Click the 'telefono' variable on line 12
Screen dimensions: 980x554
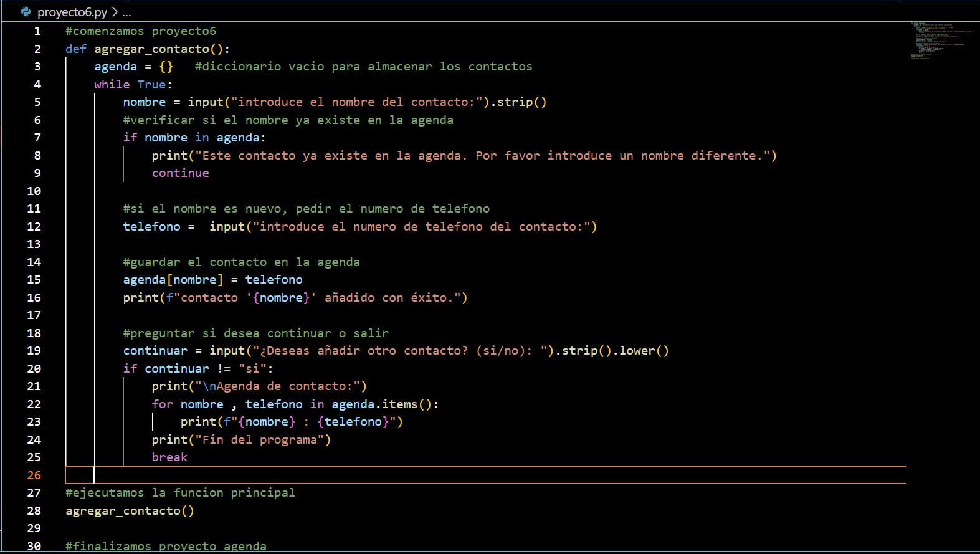pos(152,227)
